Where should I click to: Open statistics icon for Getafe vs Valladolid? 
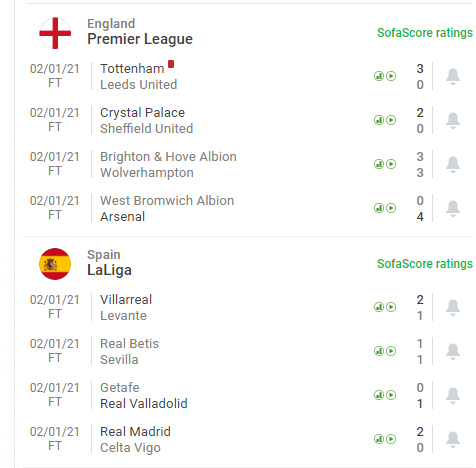(379, 395)
